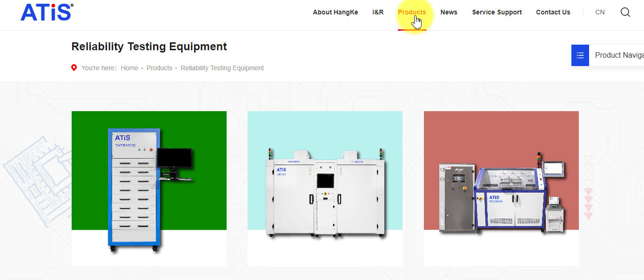This screenshot has height=280, width=644.
Task: Click the ATIS logo in the header
Action: tap(47, 12)
